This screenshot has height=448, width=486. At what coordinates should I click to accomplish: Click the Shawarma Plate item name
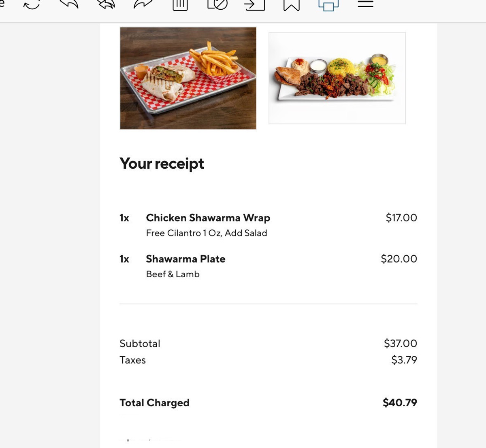(185, 259)
